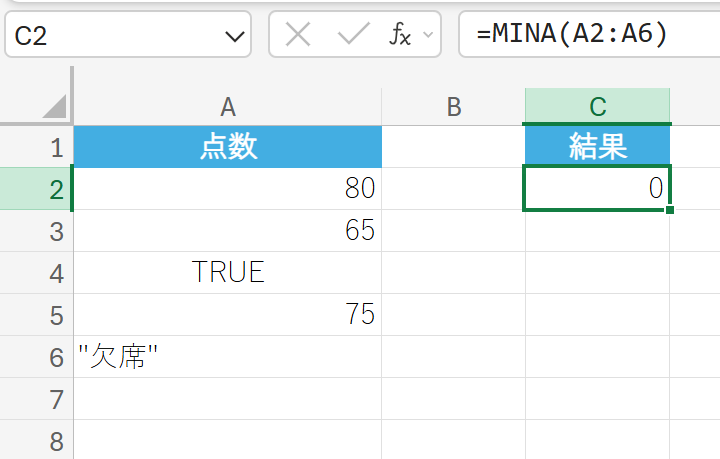The width and height of the screenshot is (720, 459).
Task: Select cell containing TRUE
Action: 228,273
